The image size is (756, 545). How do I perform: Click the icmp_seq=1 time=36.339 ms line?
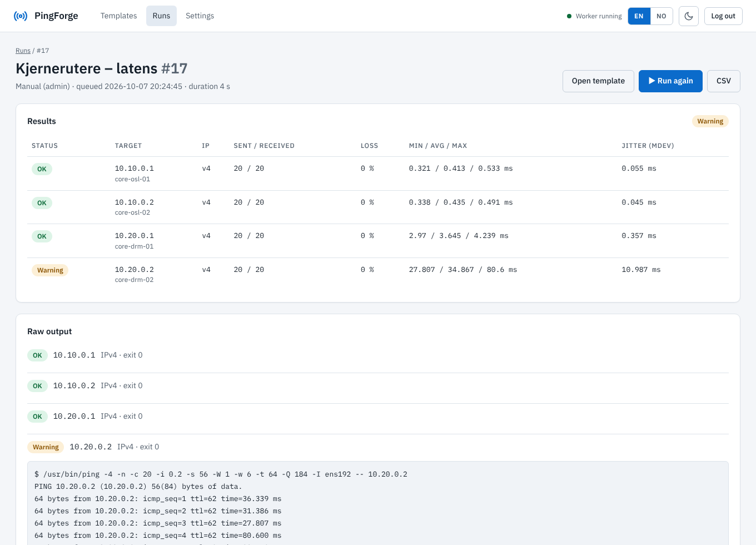pos(158,499)
